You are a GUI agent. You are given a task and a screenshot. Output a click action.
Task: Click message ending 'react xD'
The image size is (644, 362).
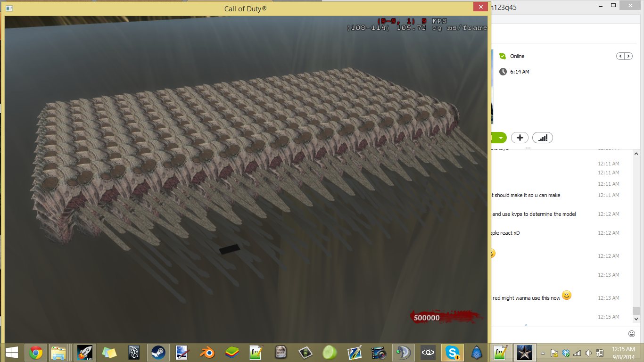pos(505,233)
